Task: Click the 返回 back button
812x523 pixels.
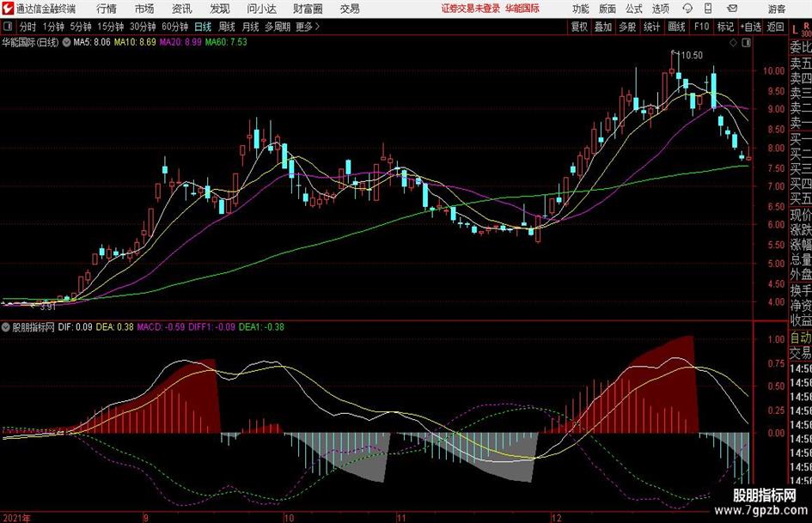Action: [x=775, y=27]
